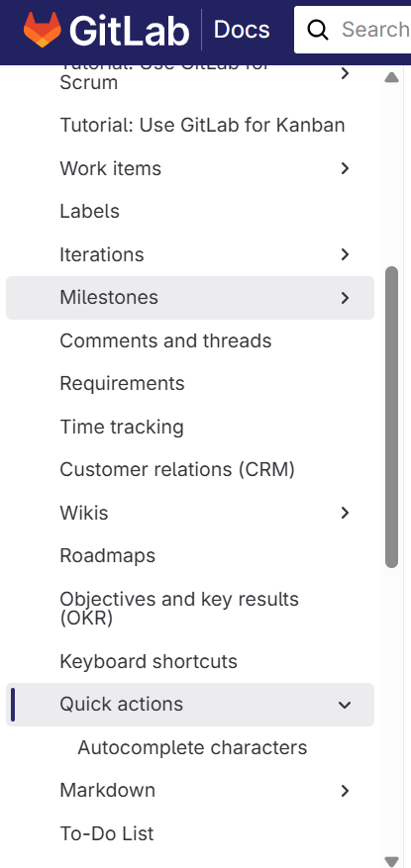
Task: Collapse the Quick actions section chevron
Action: (x=345, y=705)
